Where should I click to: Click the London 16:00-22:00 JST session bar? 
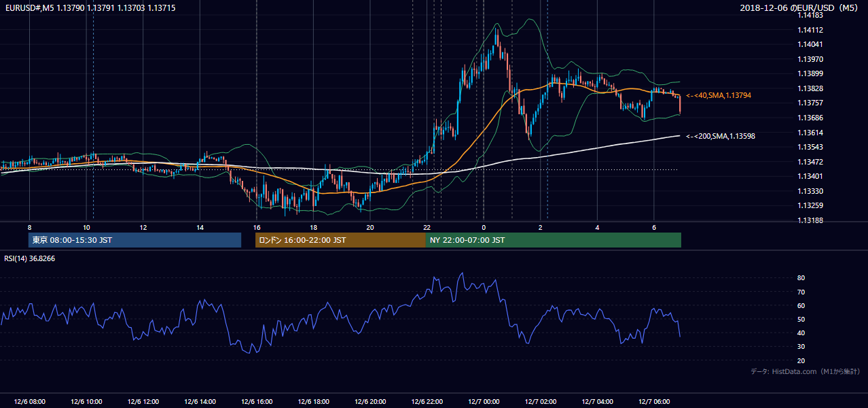click(340, 240)
